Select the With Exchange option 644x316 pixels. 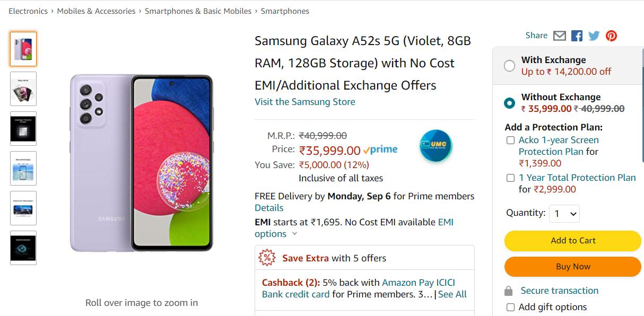click(x=510, y=66)
